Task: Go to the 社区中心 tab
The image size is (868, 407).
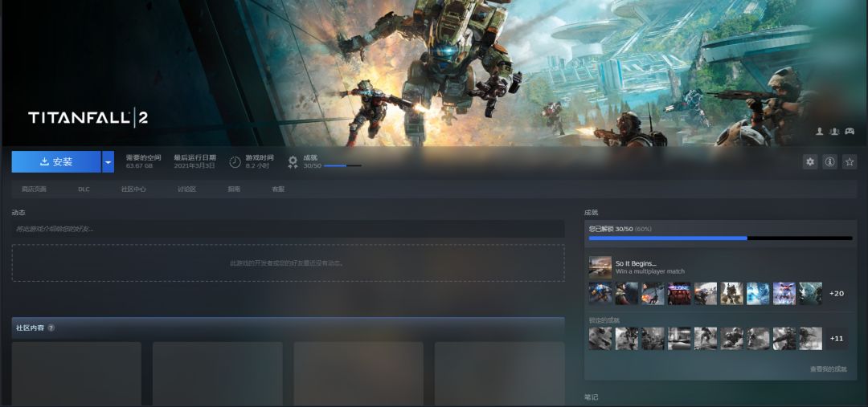Action: pos(133,189)
